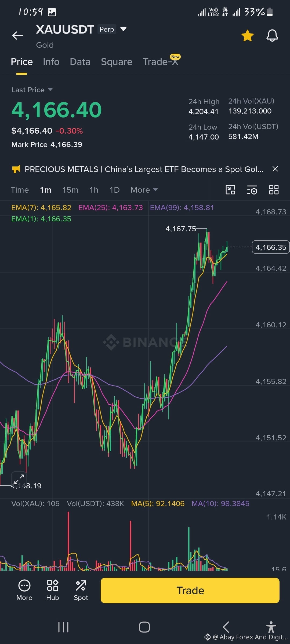Image resolution: width=290 pixels, height=644 pixels.
Task: Tap the Android back button
Action: (226, 627)
